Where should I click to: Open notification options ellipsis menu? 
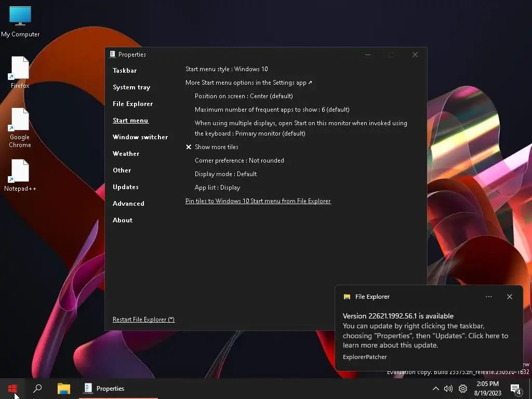point(488,297)
